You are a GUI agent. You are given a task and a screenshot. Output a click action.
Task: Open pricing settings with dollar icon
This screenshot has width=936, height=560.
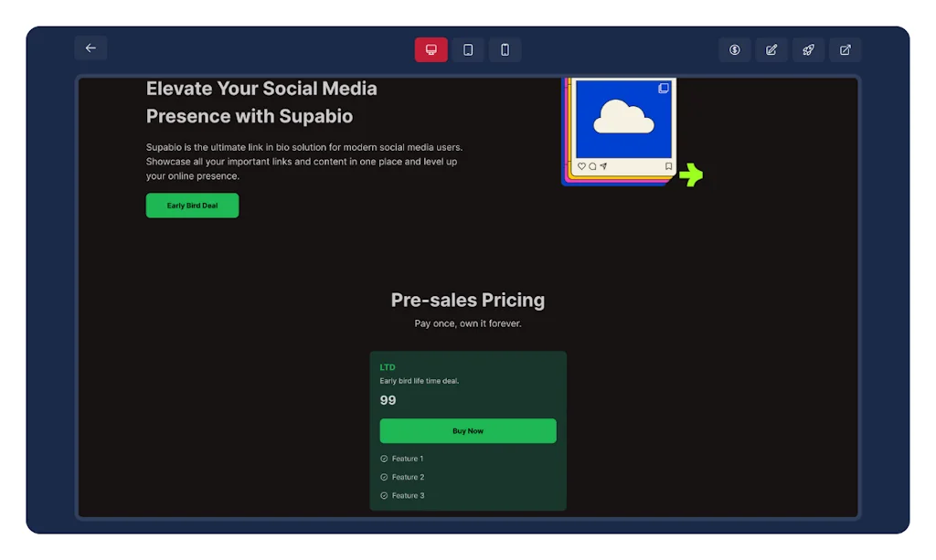tap(734, 49)
